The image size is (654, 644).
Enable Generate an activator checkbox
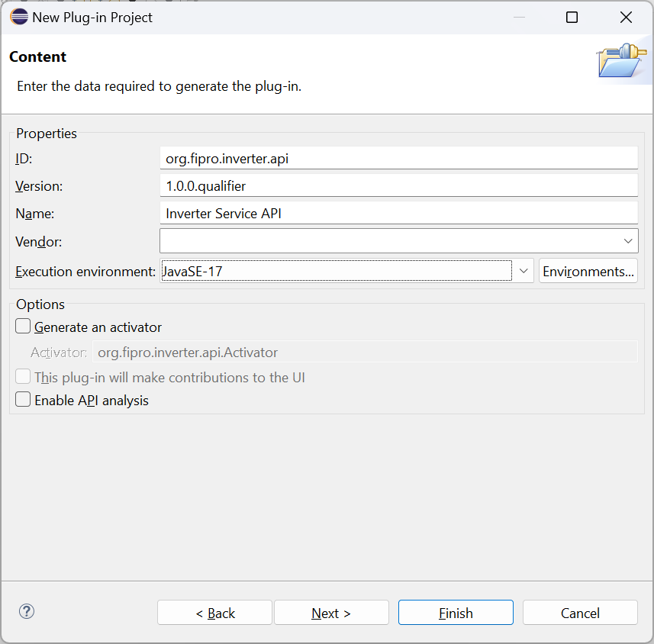[x=23, y=327]
